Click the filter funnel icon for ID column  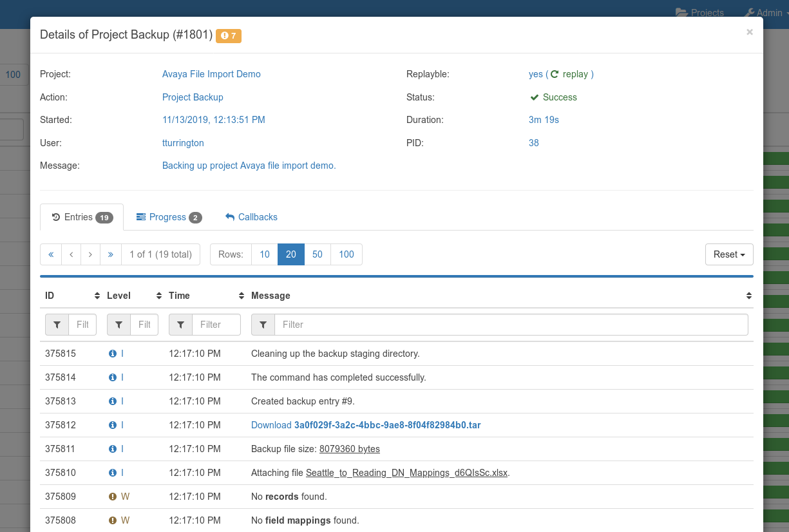(57, 325)
